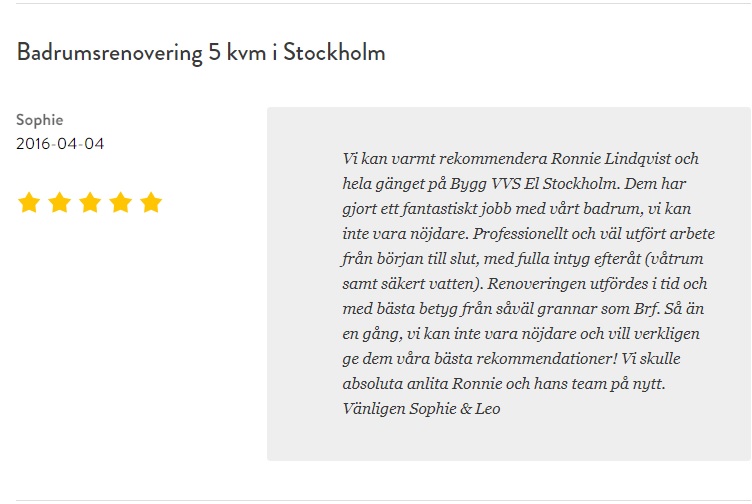The height and width of the screenshot is (504, 752).
Task: Click the fifth rating star
Action: (x=151, y=202)
